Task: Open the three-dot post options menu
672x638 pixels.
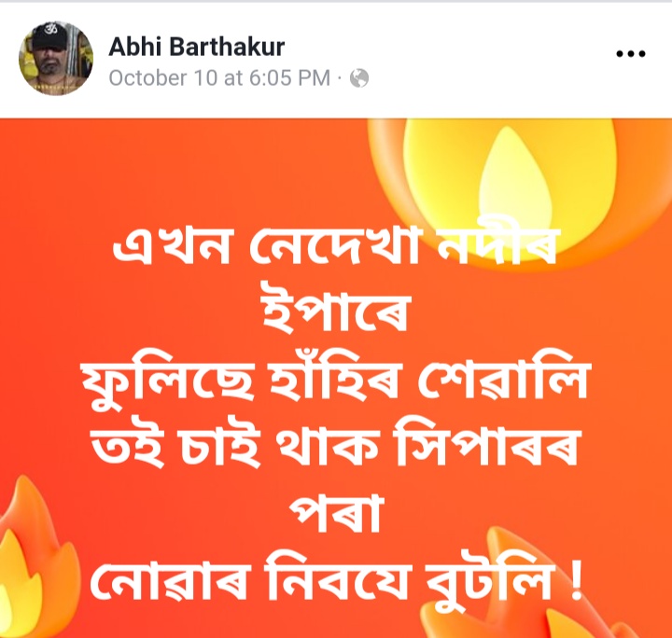Action: tap(630, 54)
